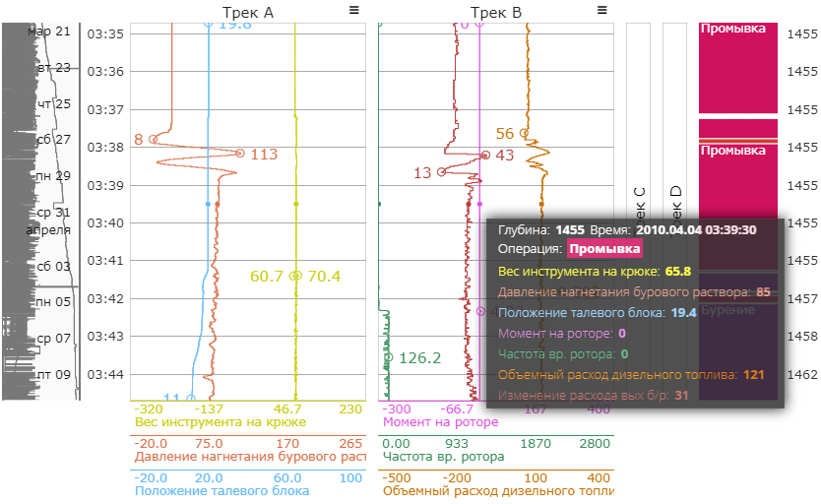Viewport: 821px width, 504px height.
Task: Select пн 05 on the overview timeline
Action: coord(53,302)
